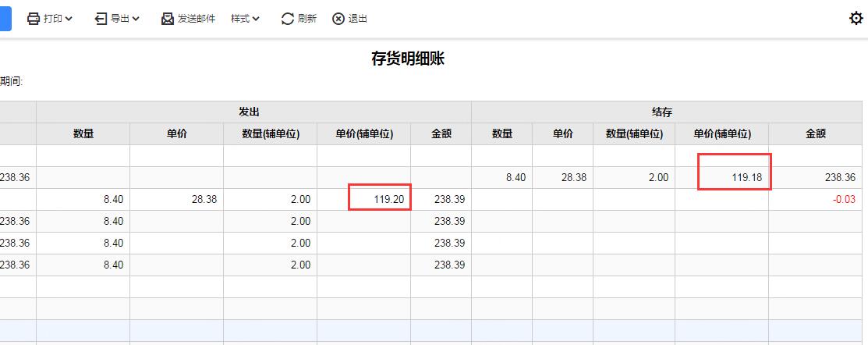This screenshot has height=345, width=868.
Task: Select 结存 amount cell 238.36
Action: point(816,177)
